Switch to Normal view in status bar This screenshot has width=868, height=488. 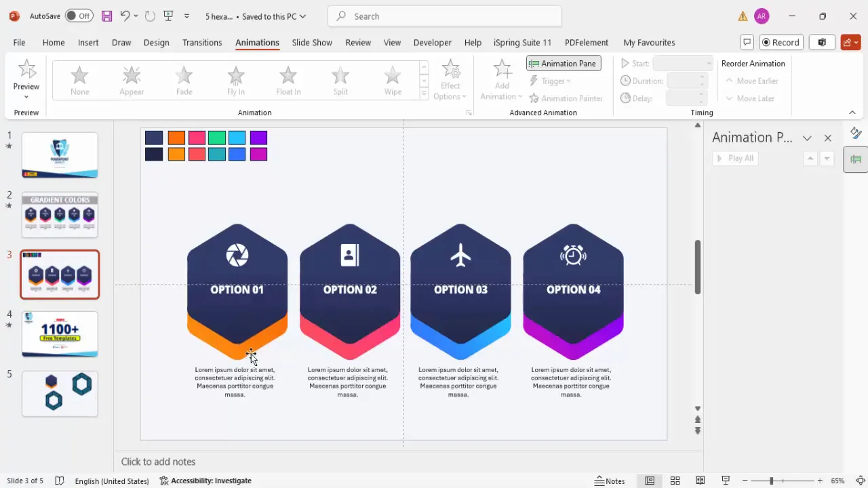pyautogui.click(x=650, y=481)
